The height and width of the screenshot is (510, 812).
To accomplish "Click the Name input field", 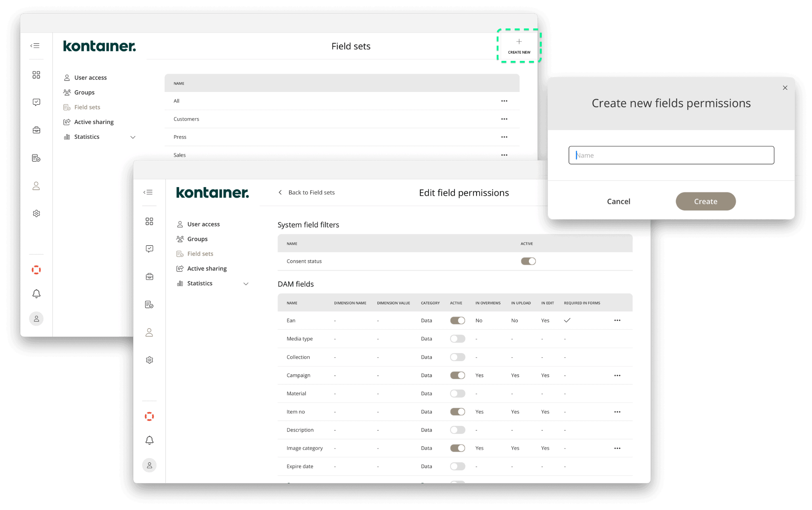I will point(671,155).
